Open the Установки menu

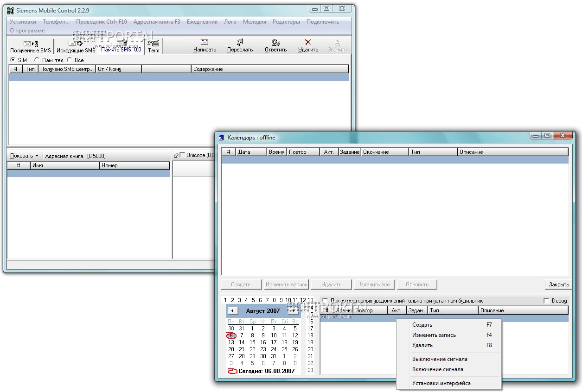[x=23, y=22]
